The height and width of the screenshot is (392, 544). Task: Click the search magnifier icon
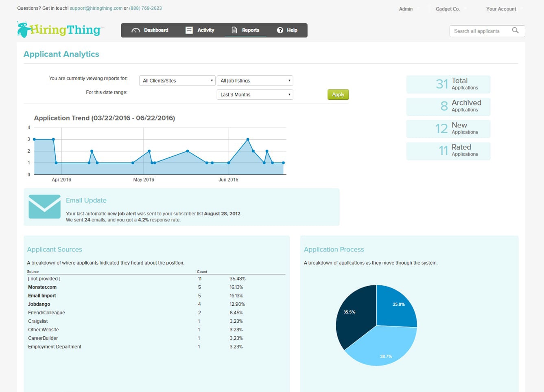(515, 31)
